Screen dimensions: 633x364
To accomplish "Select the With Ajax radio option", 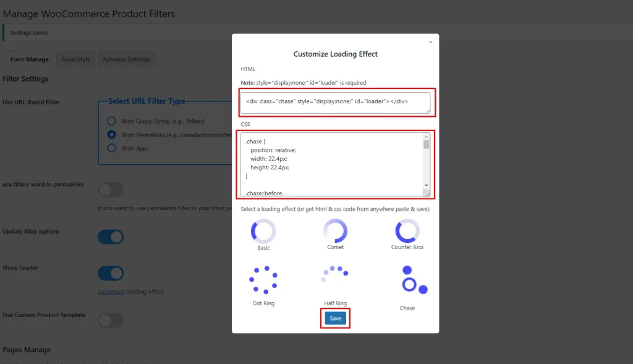I will pos(111,148).
